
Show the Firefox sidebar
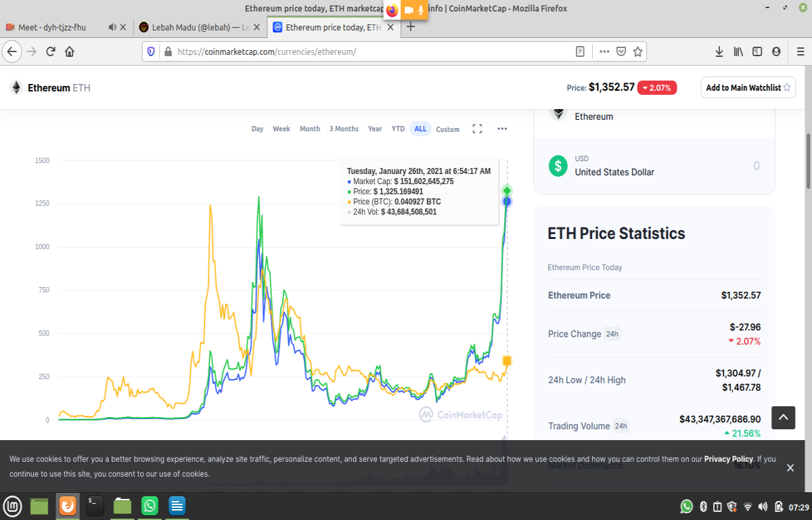point(757,51)
